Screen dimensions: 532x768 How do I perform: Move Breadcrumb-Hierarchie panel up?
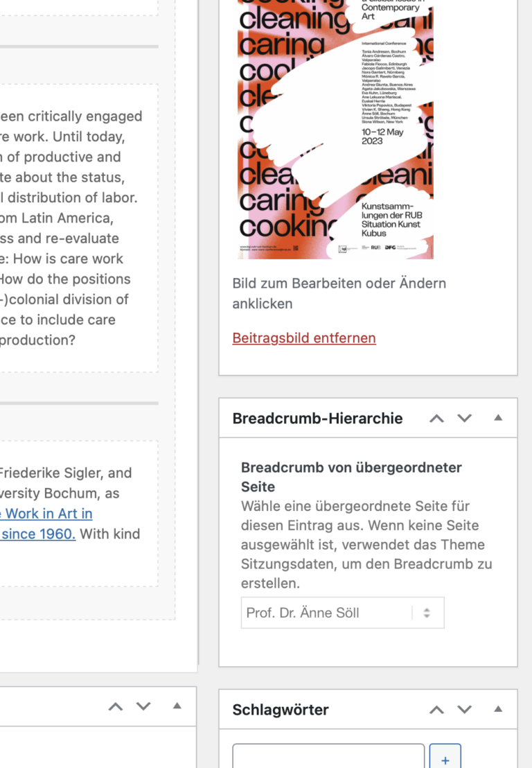coord(436,418)
